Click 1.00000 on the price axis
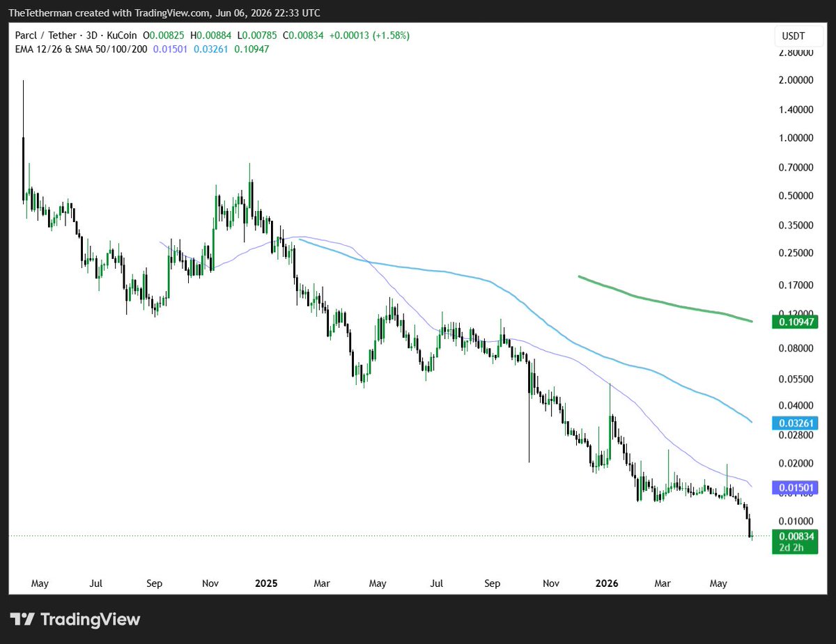The height and width of the screenshot is (644, 836). click(x=797, y=138)
